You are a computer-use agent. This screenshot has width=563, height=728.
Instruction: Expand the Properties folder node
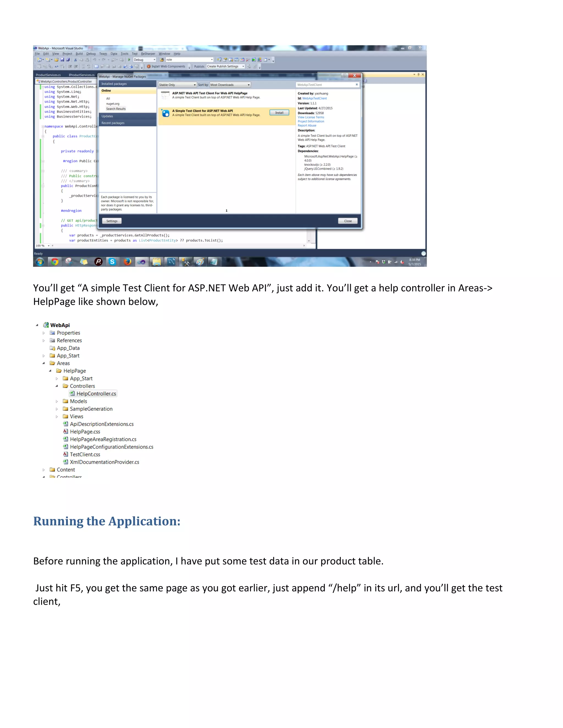(x=44, y=333)
